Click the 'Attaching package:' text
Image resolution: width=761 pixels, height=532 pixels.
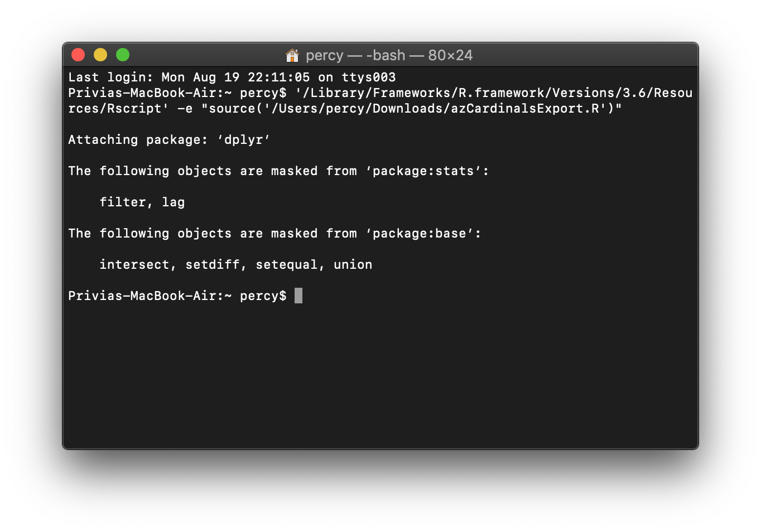pyautogui.click(x=138, y=140)
